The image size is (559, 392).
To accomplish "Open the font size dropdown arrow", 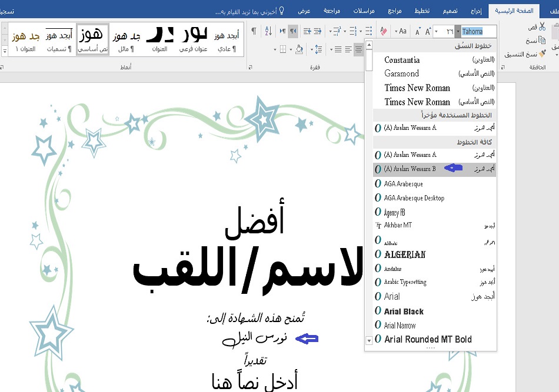I will click(x=437, y=31).
